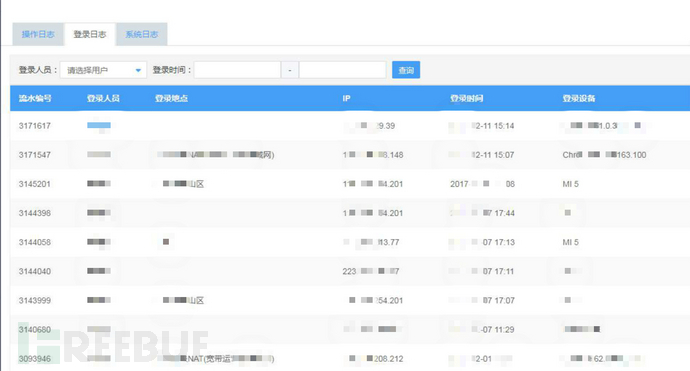690x371 pixels.
Task: Select serial number 3093946
Action: click(35, 358)
